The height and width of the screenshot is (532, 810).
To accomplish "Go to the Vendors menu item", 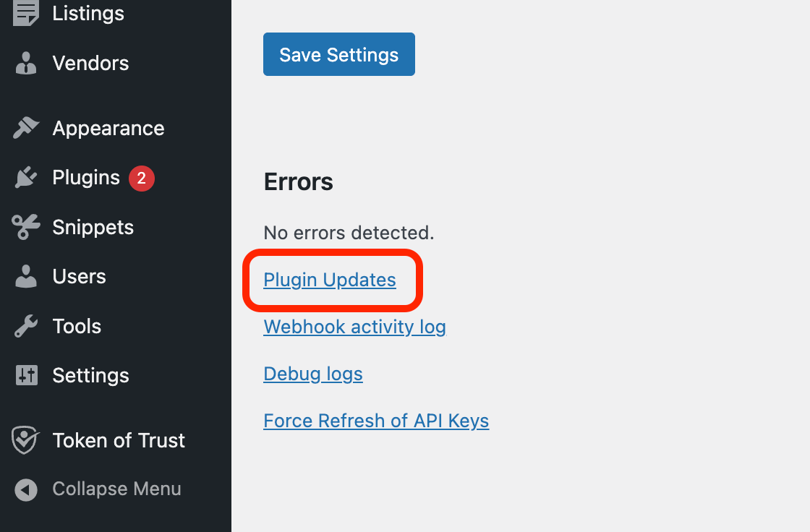I will (90, 64).
